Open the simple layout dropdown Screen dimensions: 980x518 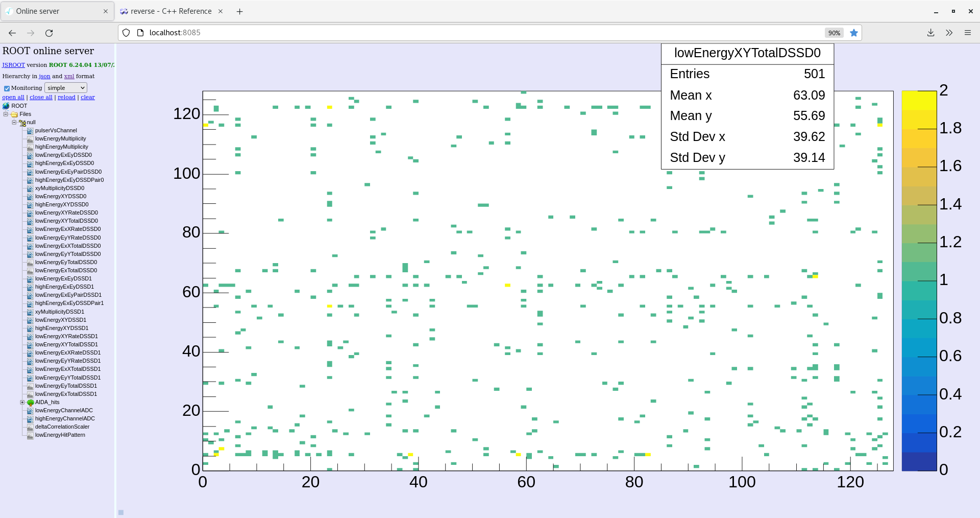(66, 88)
